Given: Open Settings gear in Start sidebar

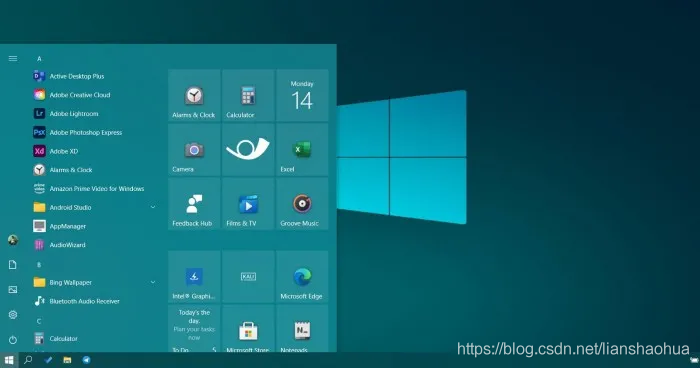Looking at the screenshot, I should pyautogui.click(x=13, y=315).
